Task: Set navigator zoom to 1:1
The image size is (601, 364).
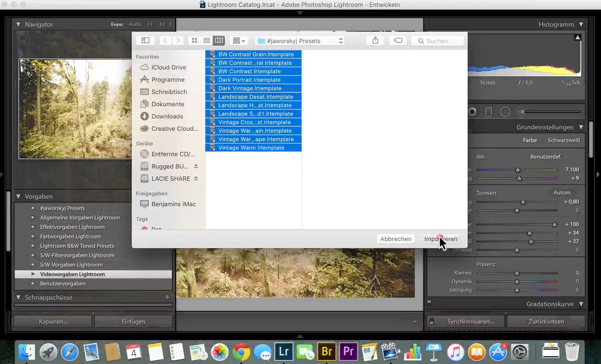Action: pyautogui.click(x=150, y=24)
